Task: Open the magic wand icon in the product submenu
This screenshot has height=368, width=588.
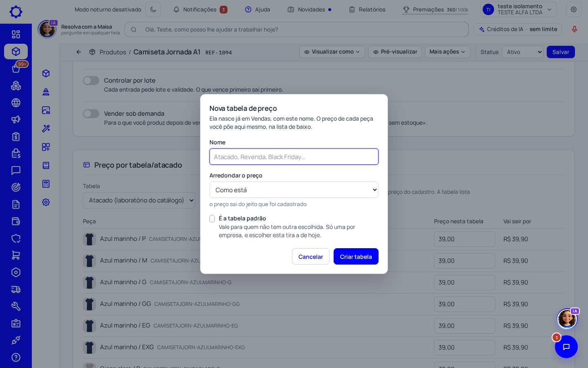Action: 46,128
